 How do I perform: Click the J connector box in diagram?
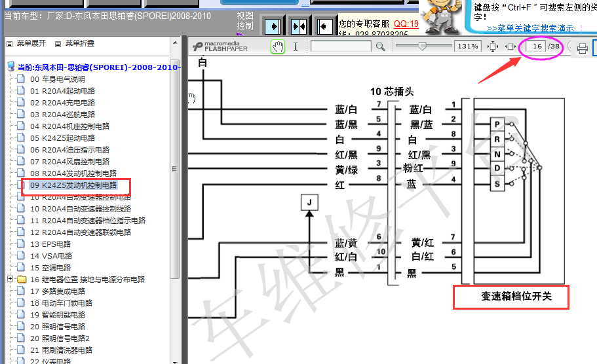click(x=309, y=202)
